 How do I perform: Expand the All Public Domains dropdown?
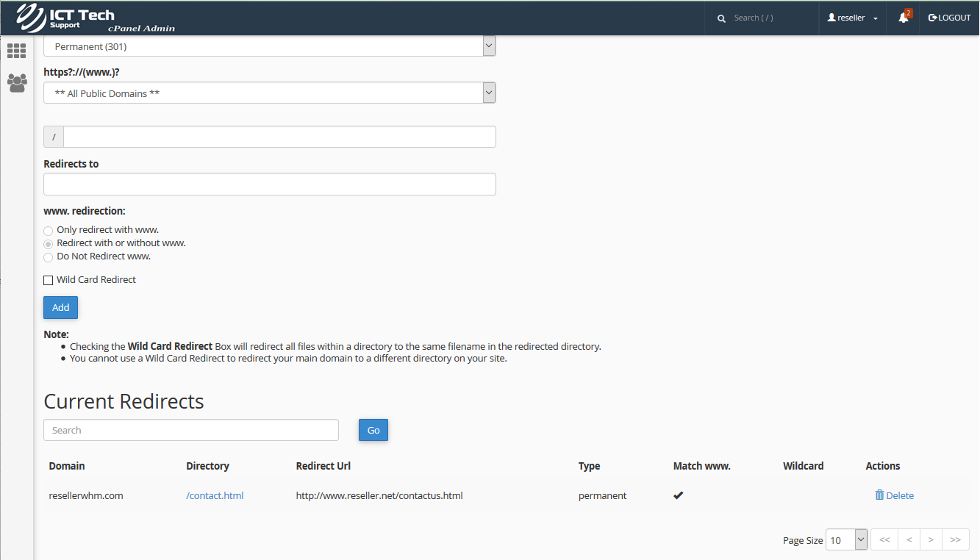(269, 93)
